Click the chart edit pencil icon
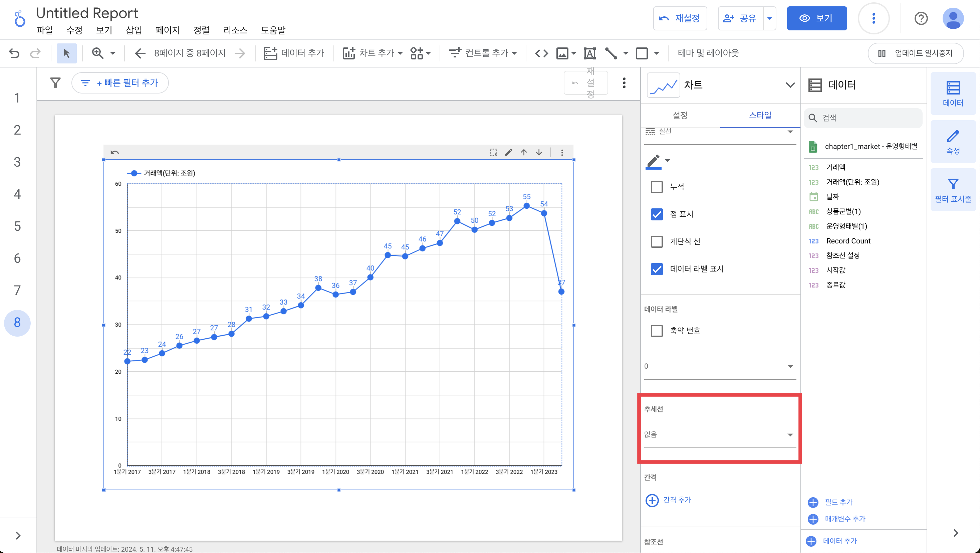The height and width of the screenshot is (553, 980). pyautogui.click(x=508, y=153)
